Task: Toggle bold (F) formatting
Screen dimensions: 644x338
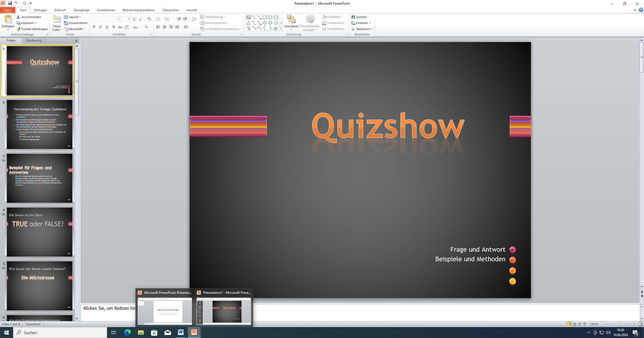Action: pyautogui.click(x=94, y=27)
